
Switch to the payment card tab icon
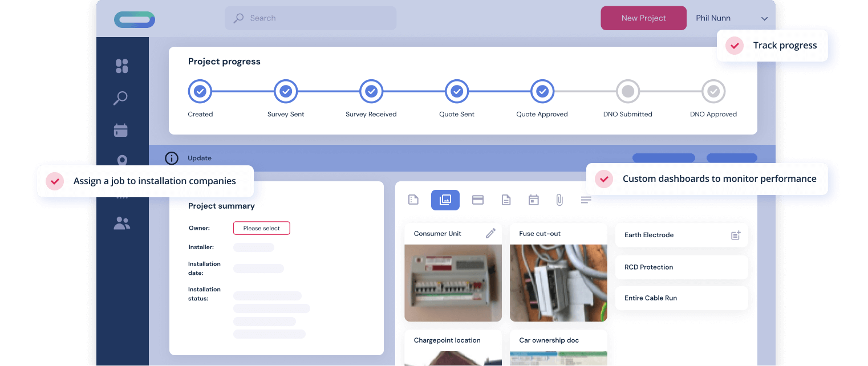(x=478, y=200)
